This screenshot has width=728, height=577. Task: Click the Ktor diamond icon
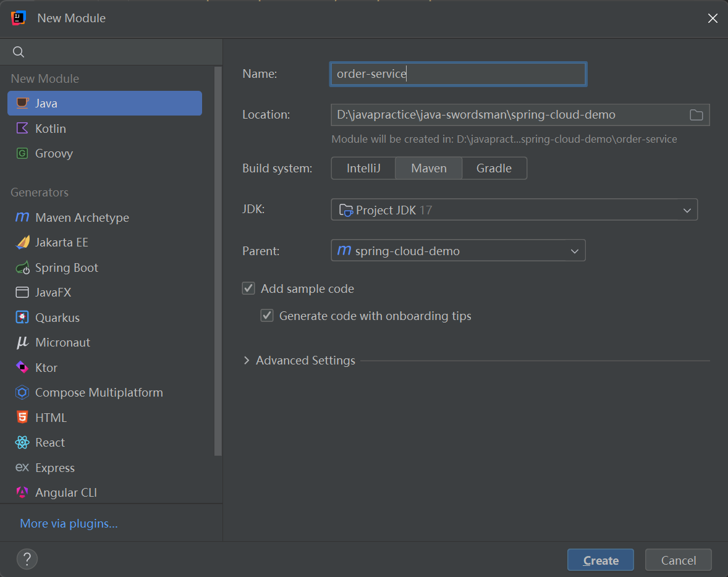(22, 368)
